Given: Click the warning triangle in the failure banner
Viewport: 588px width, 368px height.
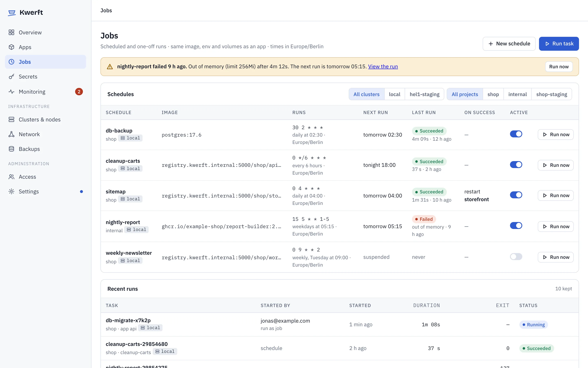Looking at the screenshot, I should [110, 67].
